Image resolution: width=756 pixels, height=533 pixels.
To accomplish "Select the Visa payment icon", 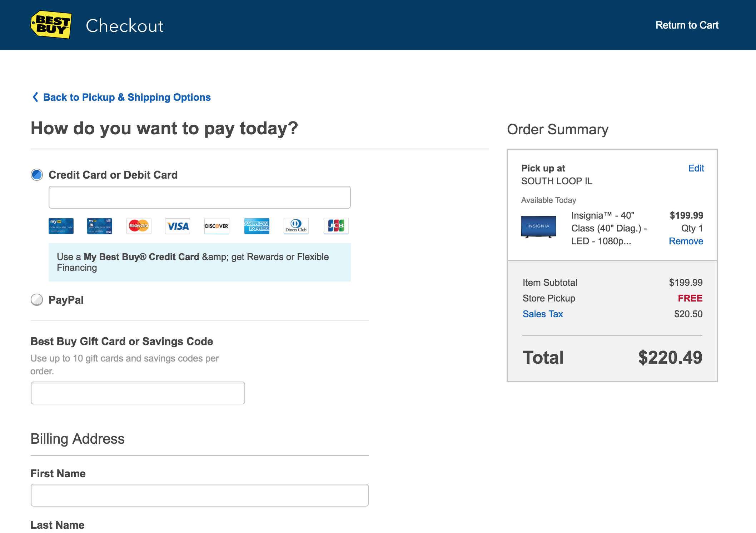I will point(178,226).
